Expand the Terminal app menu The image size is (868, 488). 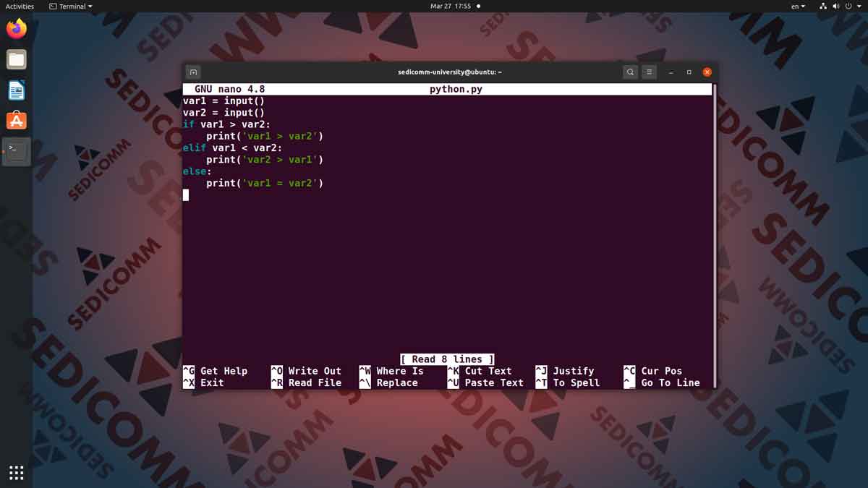tap(71, 6)
